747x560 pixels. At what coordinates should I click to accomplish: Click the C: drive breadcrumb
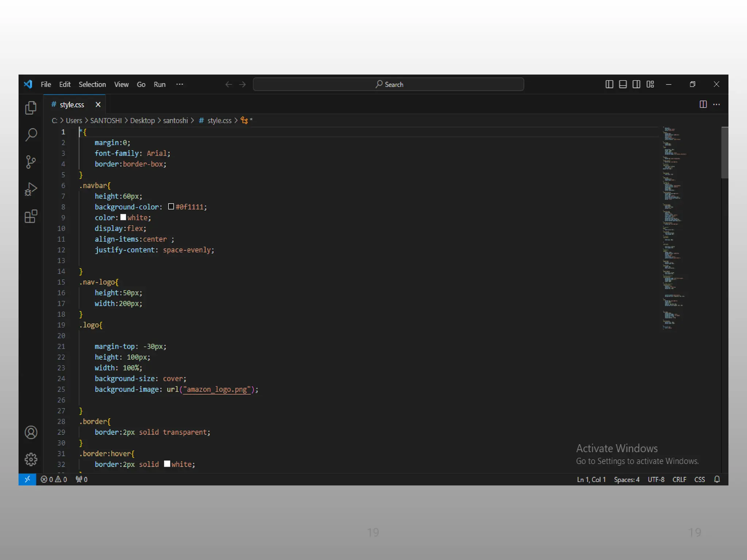point(54,121)
